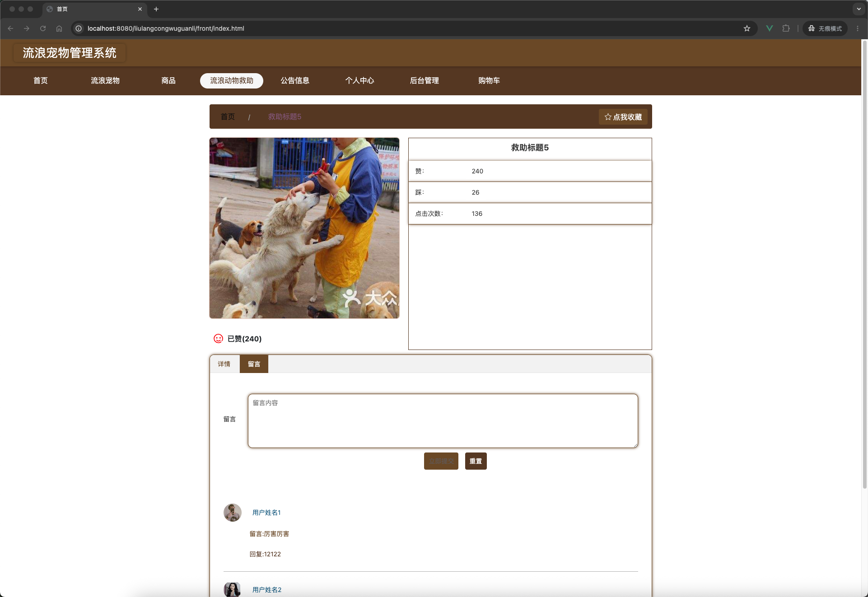Image resolution: width=868 pixels, height=597 pixels.
Task: Focus the 留言内容 message textarea
Action: tap(443, 421)
